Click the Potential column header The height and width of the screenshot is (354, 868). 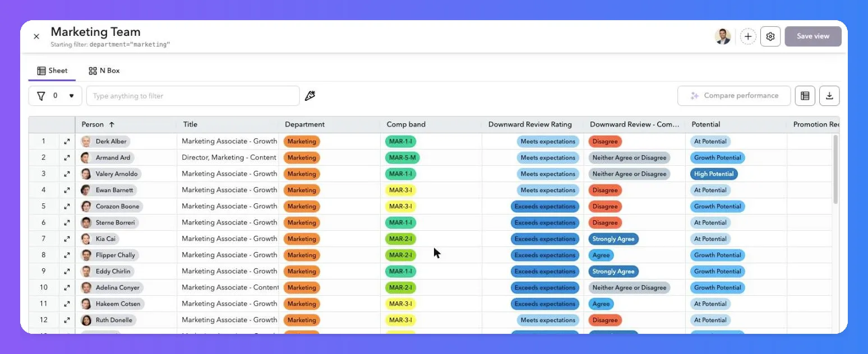[x=736, y=124]
